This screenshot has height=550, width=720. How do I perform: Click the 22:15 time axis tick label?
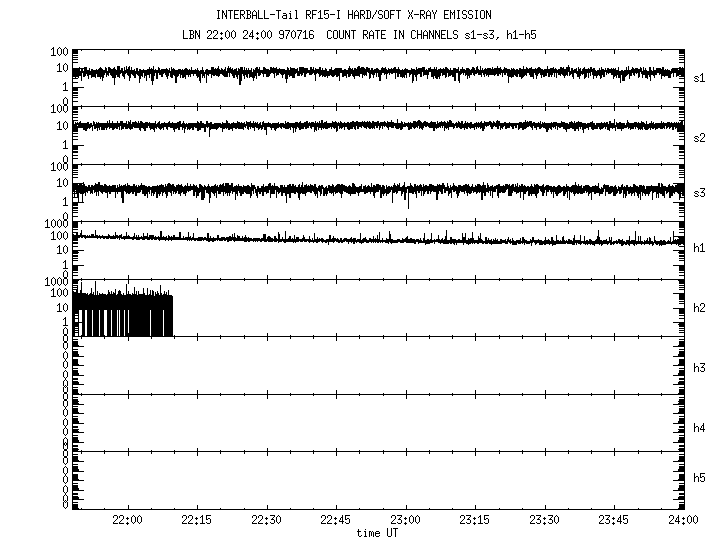click(x=197, y=521)
